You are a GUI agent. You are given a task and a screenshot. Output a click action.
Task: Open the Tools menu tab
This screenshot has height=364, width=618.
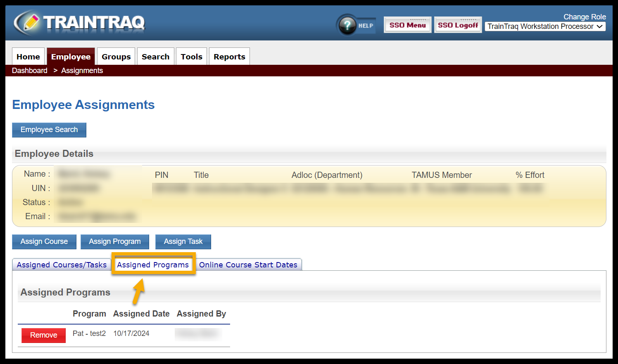(x=191, y=57)
